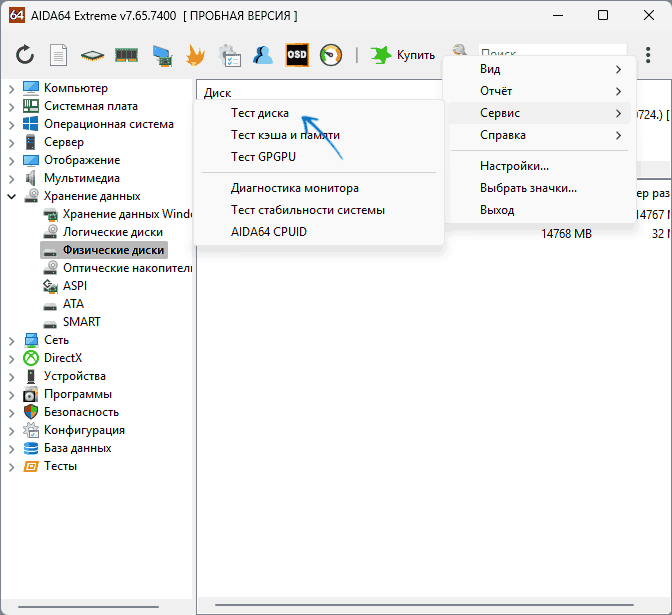The width and height of the screenshot is (672, 615).
Task: Click the Поиск search field
Action: click(552, 51)
